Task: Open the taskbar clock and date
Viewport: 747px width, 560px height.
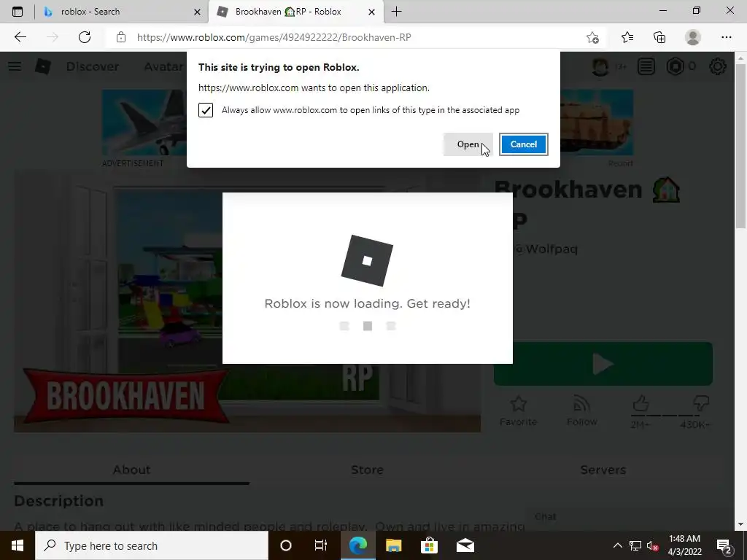Action: [x=684, y=545]
